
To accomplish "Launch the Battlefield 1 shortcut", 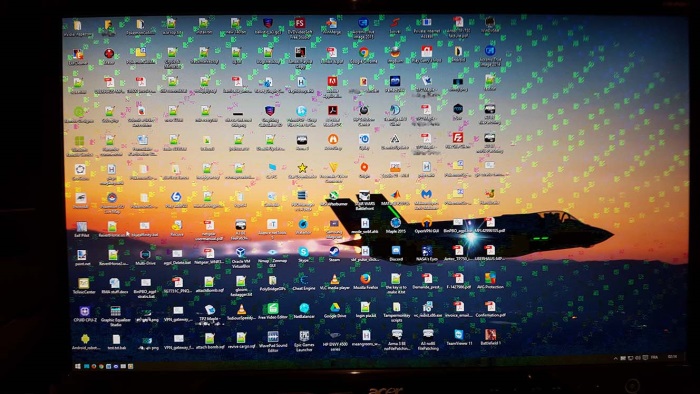I will [490, 335].
